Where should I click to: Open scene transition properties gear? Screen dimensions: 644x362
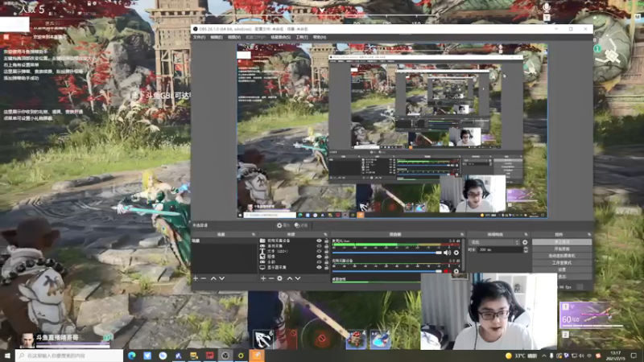[525, 242]
